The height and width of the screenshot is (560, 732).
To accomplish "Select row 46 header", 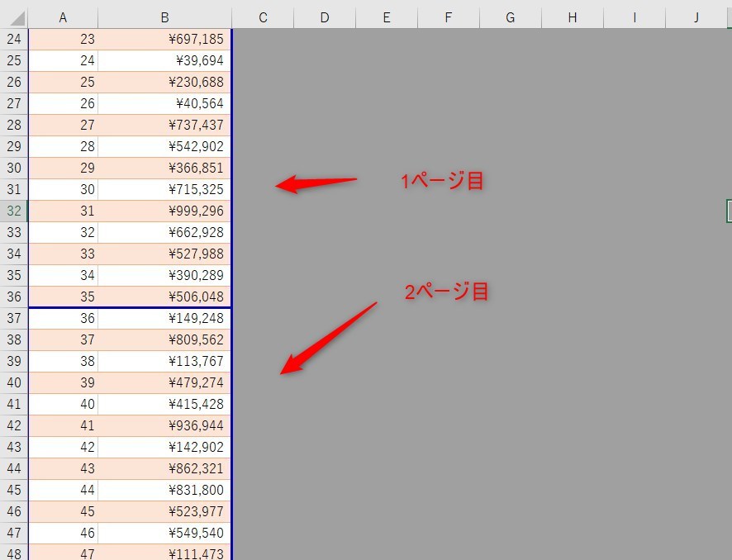I will click(x=14, y=511).
